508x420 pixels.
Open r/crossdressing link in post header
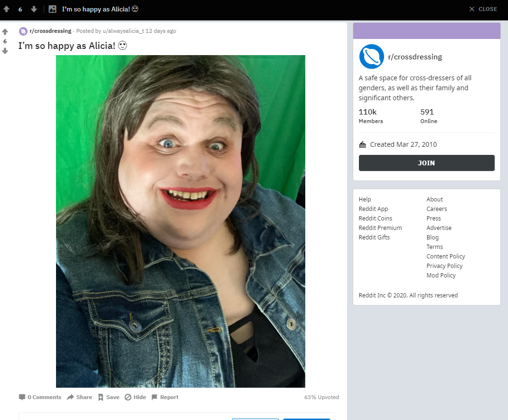(x=50, y=31)
